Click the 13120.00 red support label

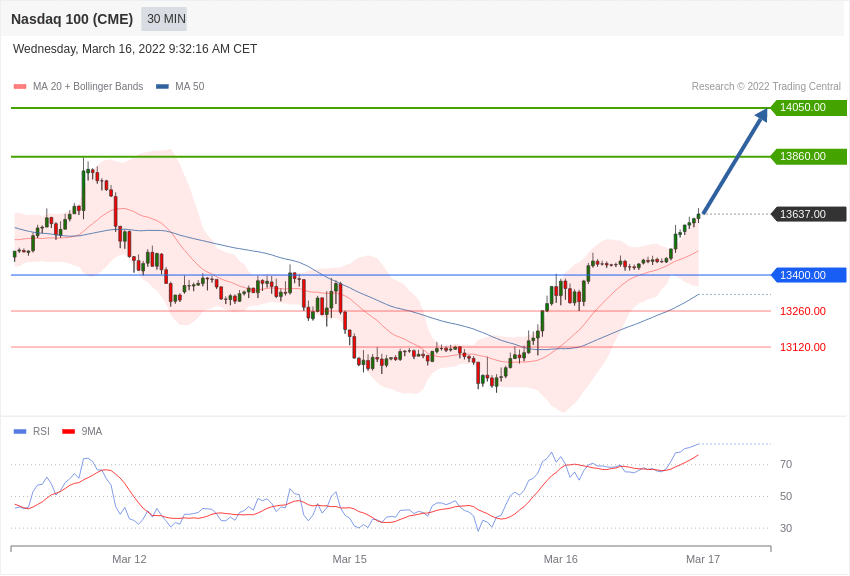tap(802, 347)
